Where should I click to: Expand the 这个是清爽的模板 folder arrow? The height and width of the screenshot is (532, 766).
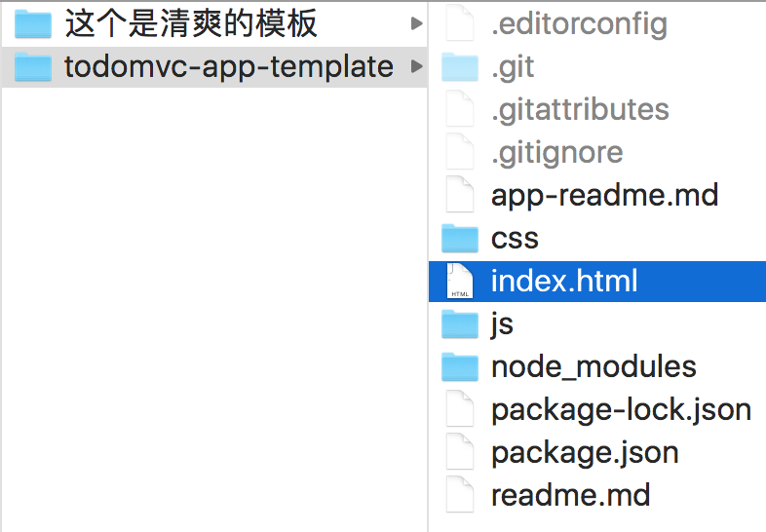(416, 23)
